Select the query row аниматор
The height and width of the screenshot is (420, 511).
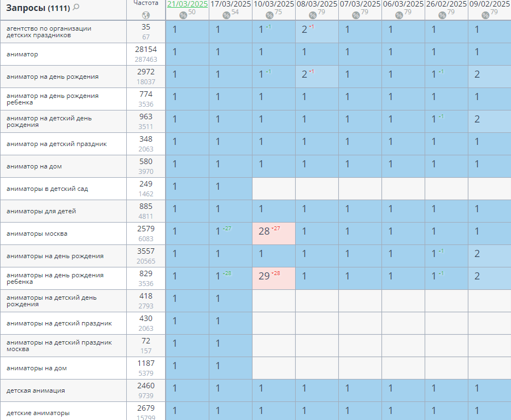22,54
